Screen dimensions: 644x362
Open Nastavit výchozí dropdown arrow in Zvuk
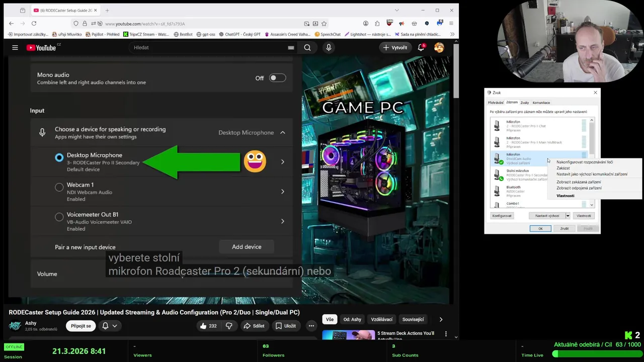[x=568, y=216]
